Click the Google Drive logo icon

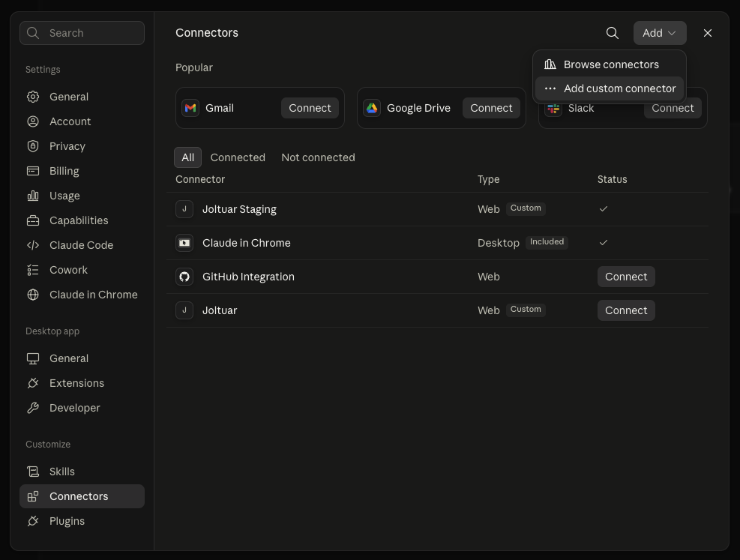(x=372, y=108)
